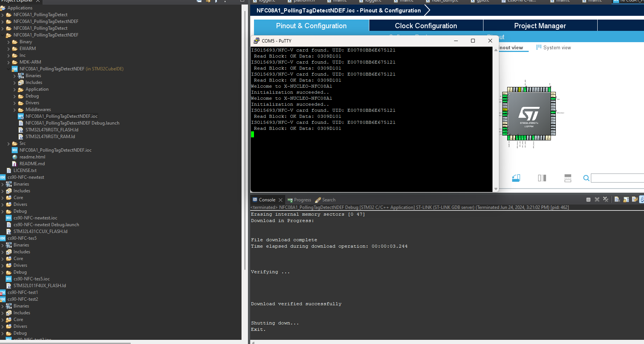This screenshot has width=644, height=344.
Task: Switch to the Clock Configuration tab
Action: click(x=426, y=26)
